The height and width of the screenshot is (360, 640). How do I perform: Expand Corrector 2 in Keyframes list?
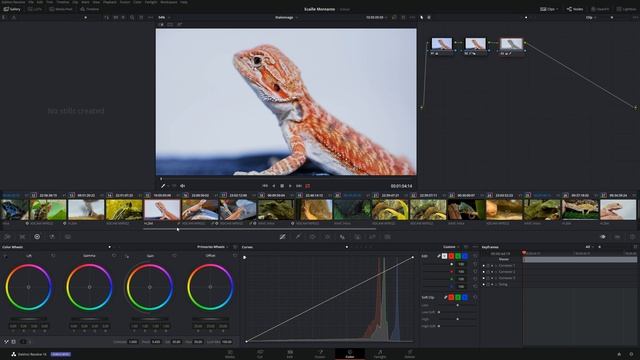pyautogui.click(x=496, y=272)
